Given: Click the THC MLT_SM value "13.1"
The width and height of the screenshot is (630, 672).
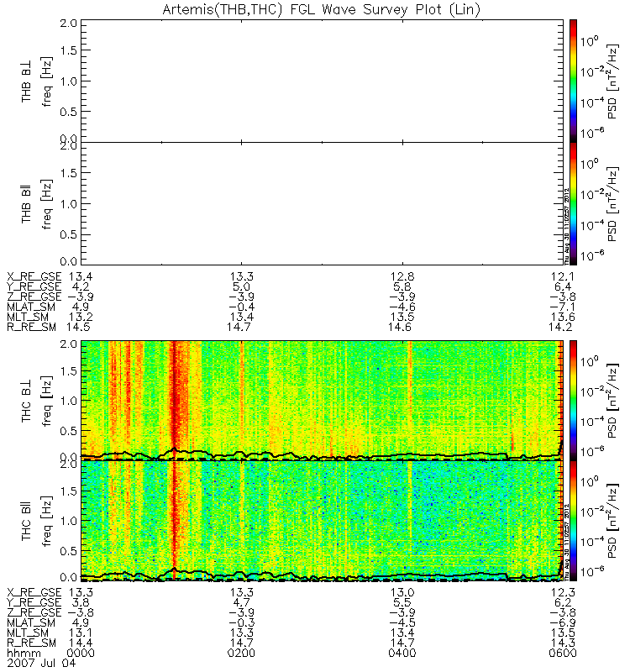Looking at the screenshot, I should 81,633.
